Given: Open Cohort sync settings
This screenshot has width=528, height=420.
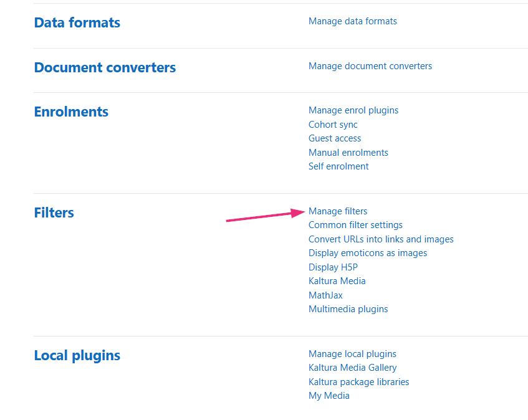Looking at the screenshot, I should pos(333,125).
